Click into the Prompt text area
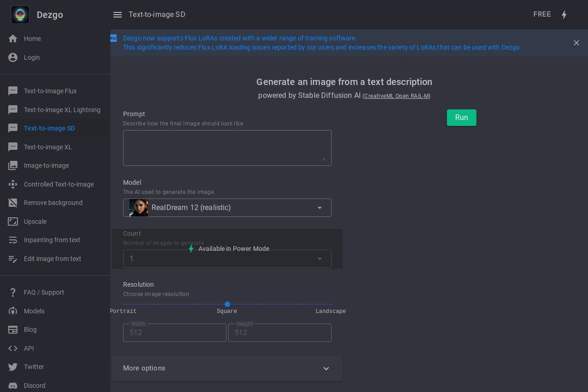The height and width of the screenshot is (392, 588). 227,148
